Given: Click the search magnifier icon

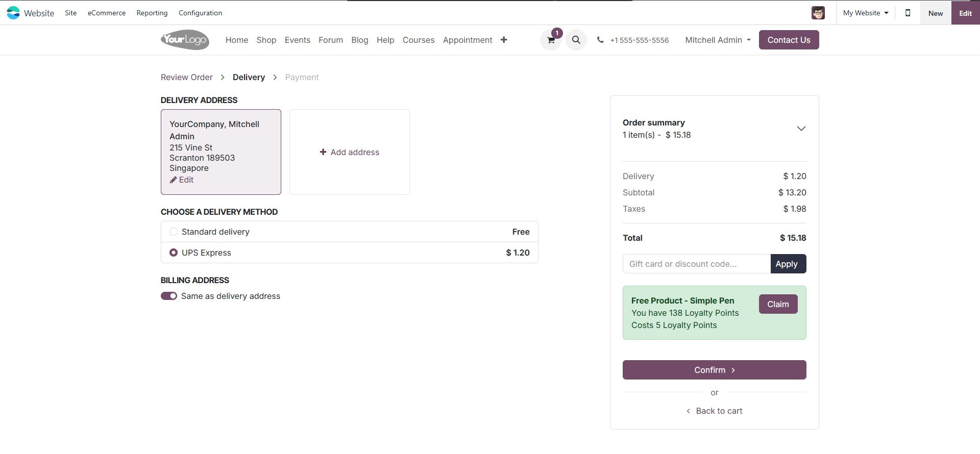Looking at the screenshot, I should 576,40.
